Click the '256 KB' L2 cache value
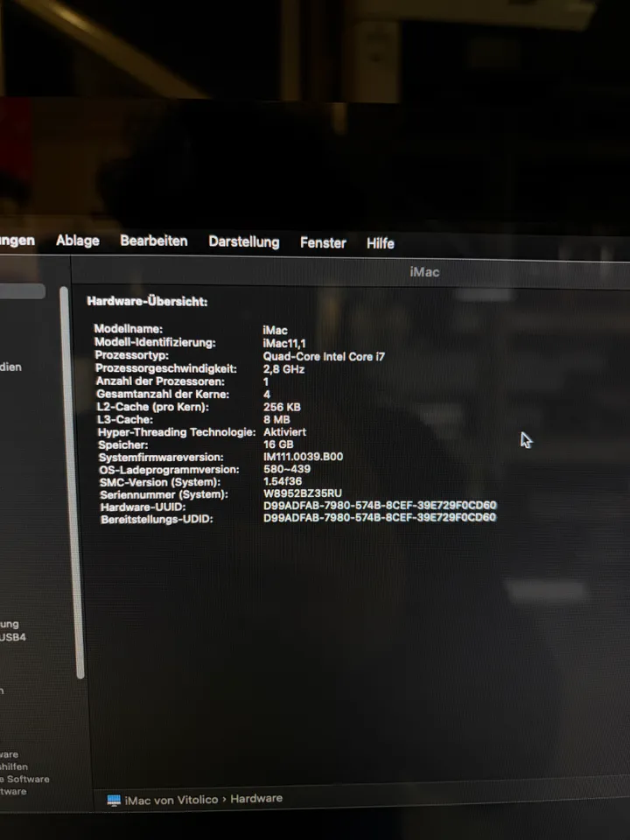The height and width of the screenshot is (840, 630). [x=282, y=407]
